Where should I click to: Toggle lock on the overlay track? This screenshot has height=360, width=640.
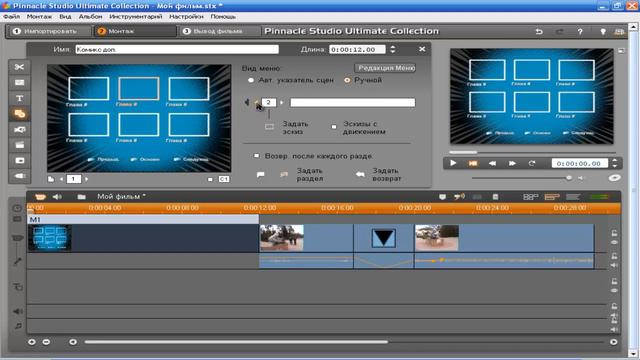click(614, 282)
